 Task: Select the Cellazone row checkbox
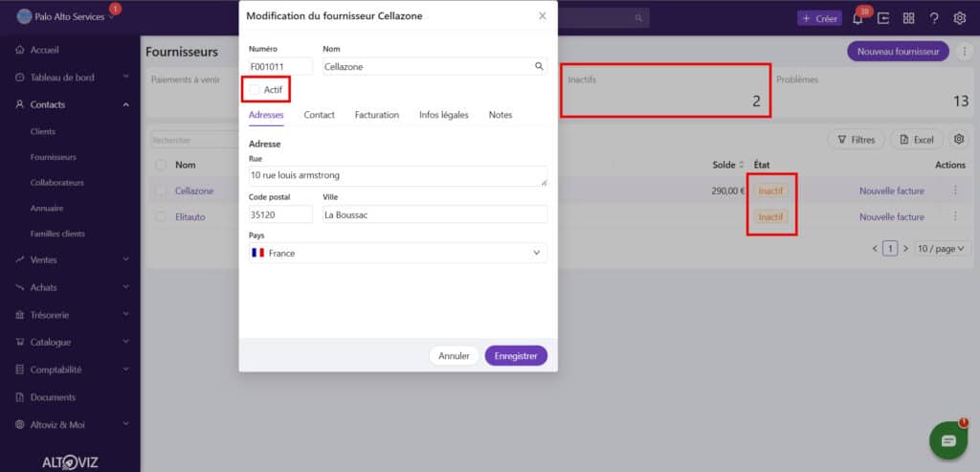tap(161, 191)
